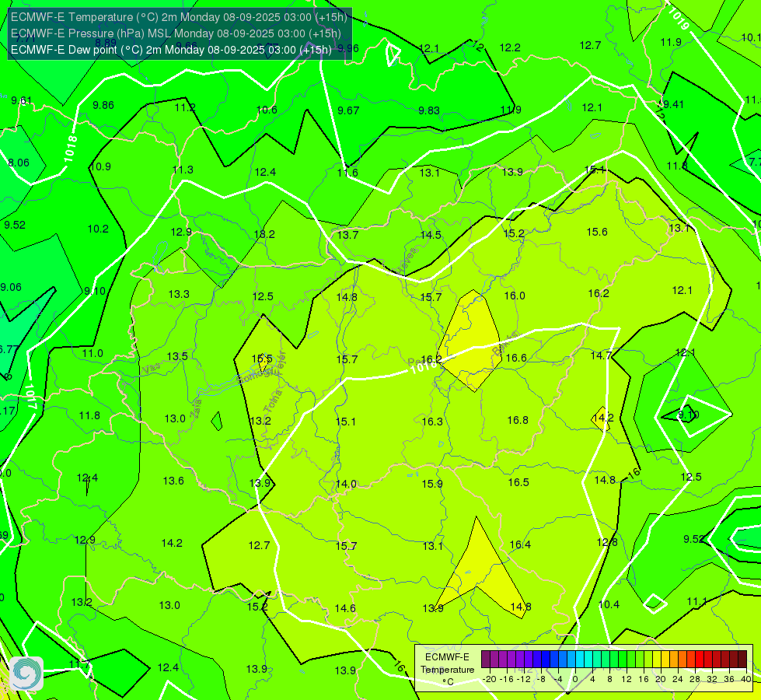The height and width of the screenshot is (700, 761).
Task: Click the ECMWF-E Temperature °C legend label
Action: pos(447,670)
